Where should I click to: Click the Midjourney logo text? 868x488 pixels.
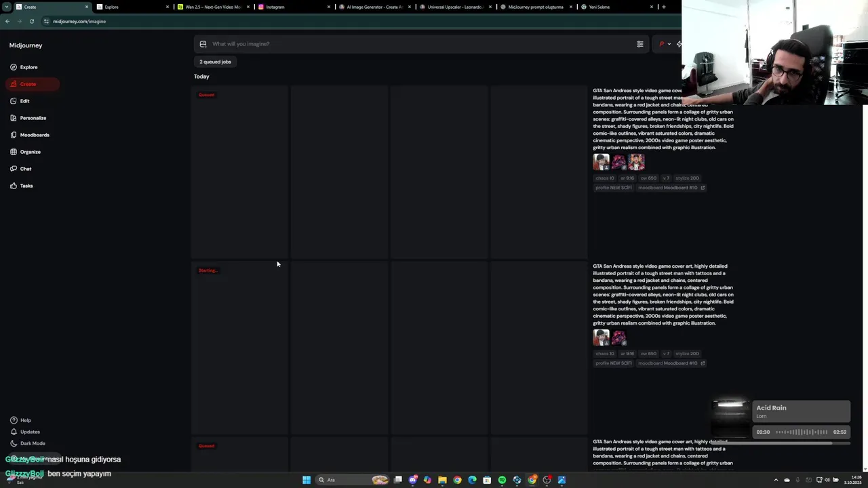click(x=26, y=45)
